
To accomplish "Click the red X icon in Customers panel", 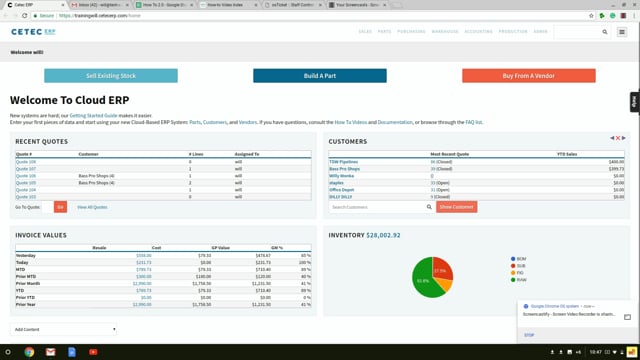I will click(618, 138).
